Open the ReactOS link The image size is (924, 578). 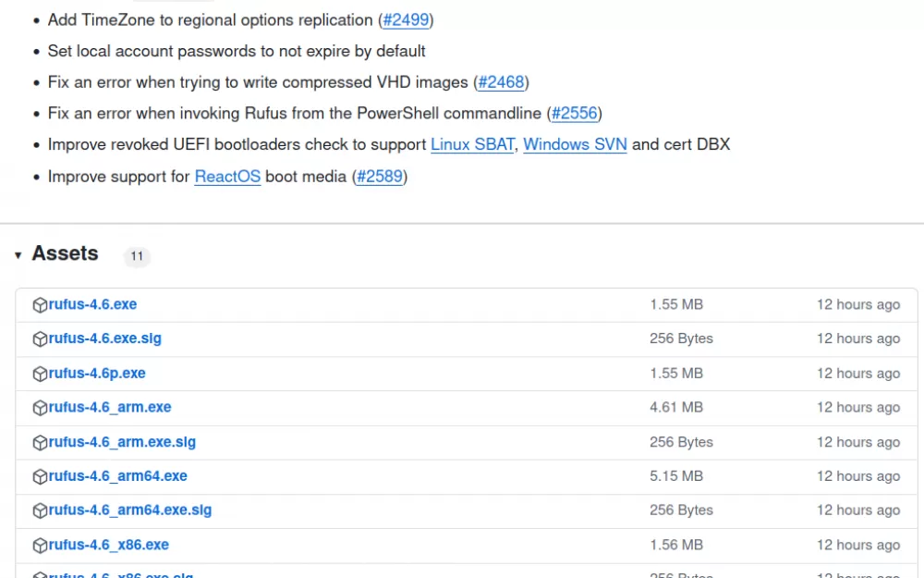227,177
